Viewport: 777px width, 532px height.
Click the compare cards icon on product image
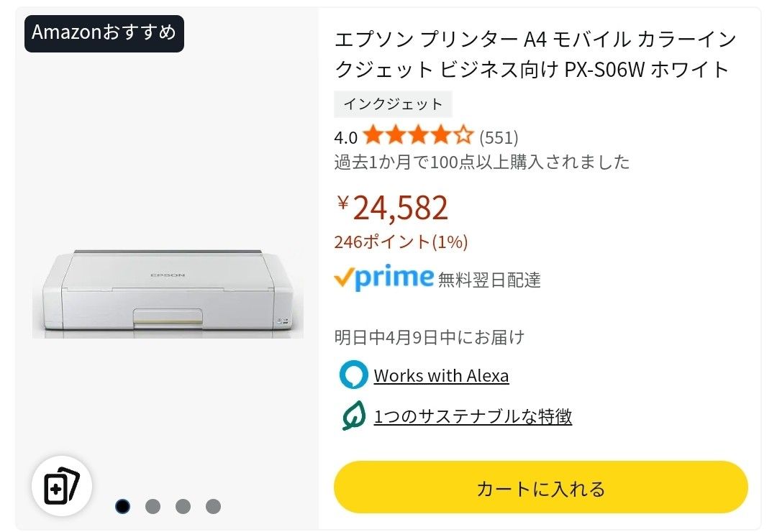[61, 487]
